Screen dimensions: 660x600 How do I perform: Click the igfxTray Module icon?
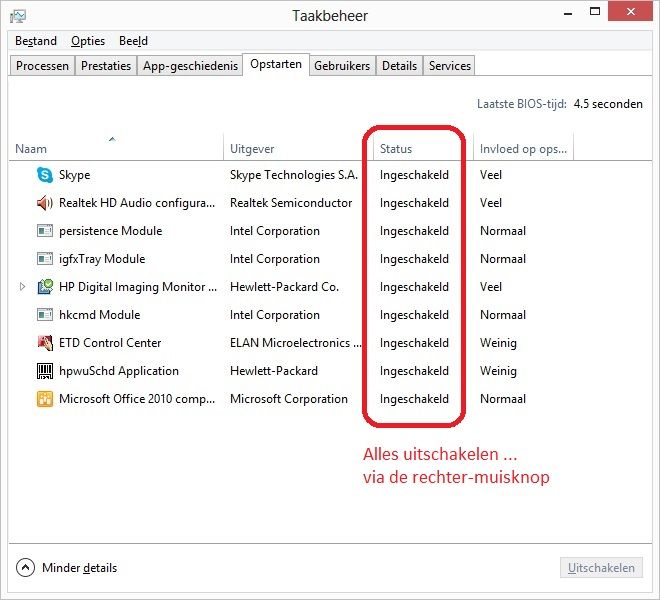pyautogui.click(x=45, y=259)
